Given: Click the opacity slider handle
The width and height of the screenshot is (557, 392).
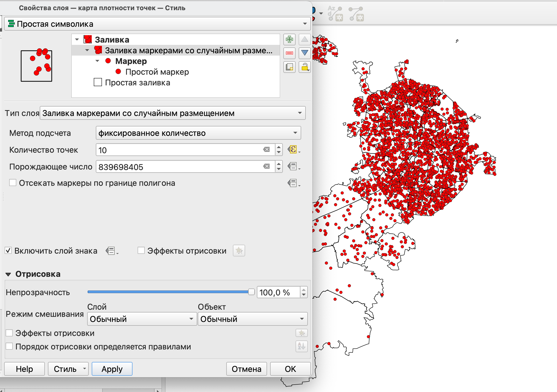Looking at the screenshot, I should [x=251, y=292].
